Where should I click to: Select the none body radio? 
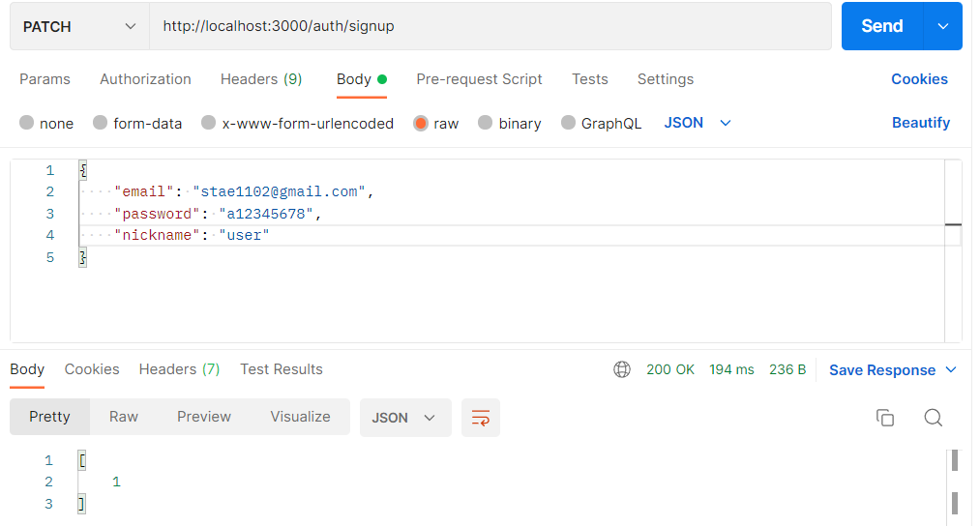tap(26, 123)
